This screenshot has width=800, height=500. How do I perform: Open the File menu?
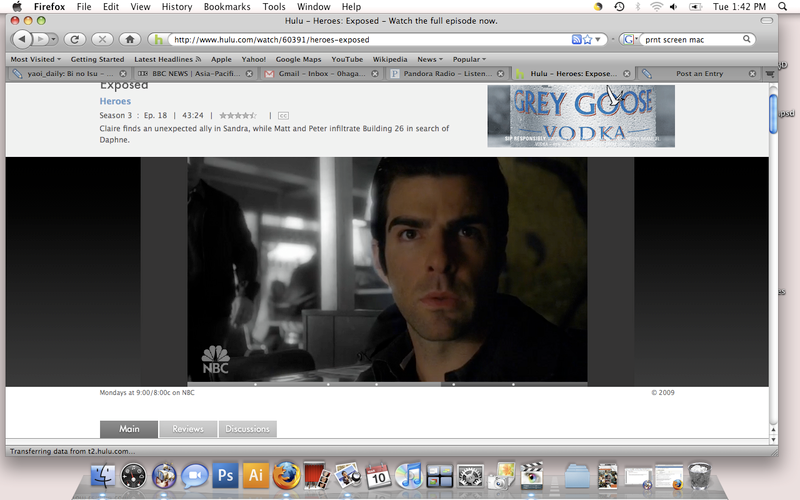tap(84, 7)
